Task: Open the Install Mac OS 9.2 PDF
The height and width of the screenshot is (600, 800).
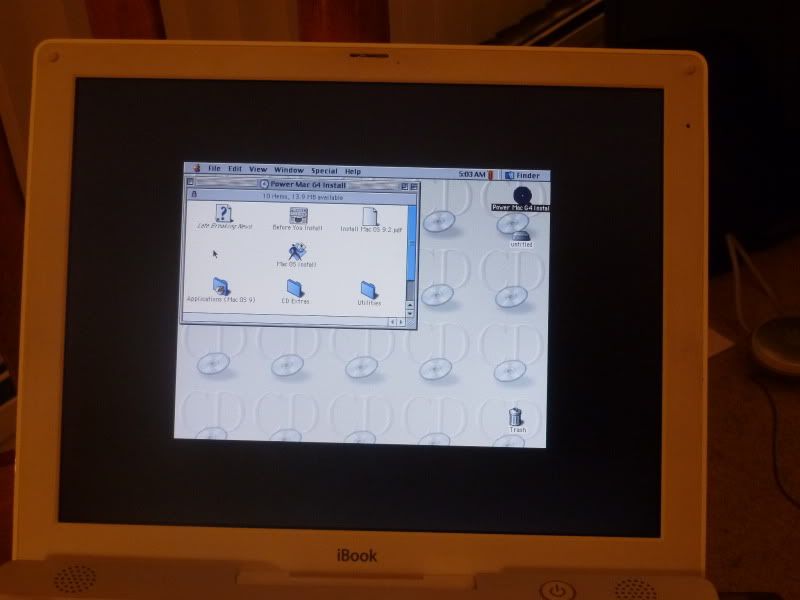Action: pyautogui.click(x=369, y=215)
